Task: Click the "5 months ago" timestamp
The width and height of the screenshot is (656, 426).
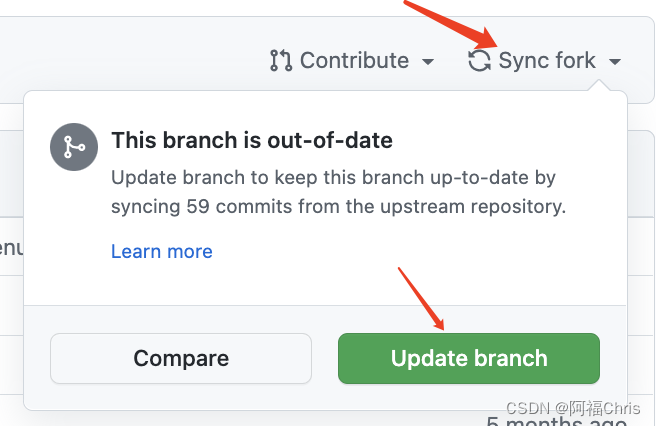Action: pos(570,421)
